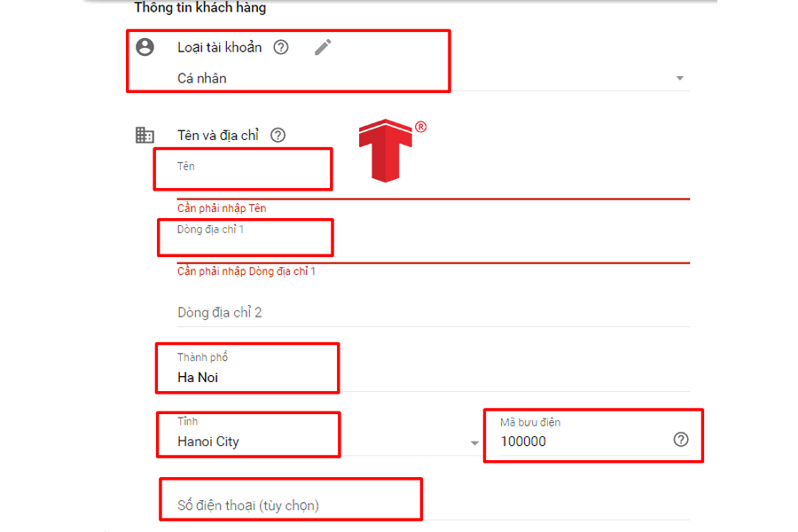
Task: Click the Tên và địa chỉ label
Action: [218, 136]
